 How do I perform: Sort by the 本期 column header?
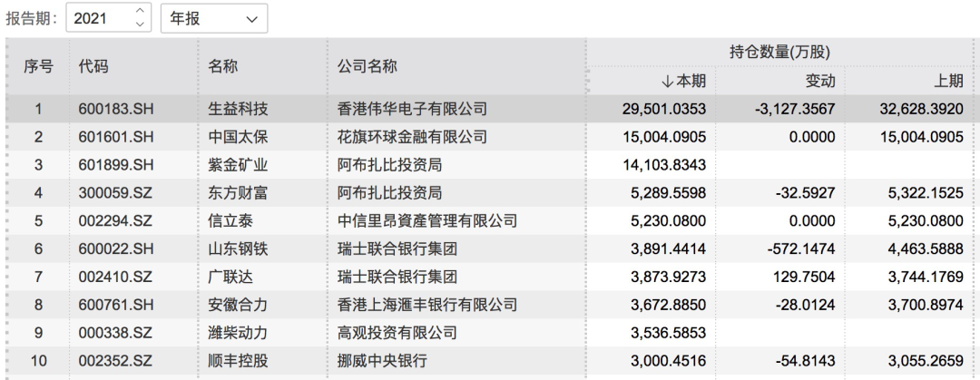click(686, 82)
